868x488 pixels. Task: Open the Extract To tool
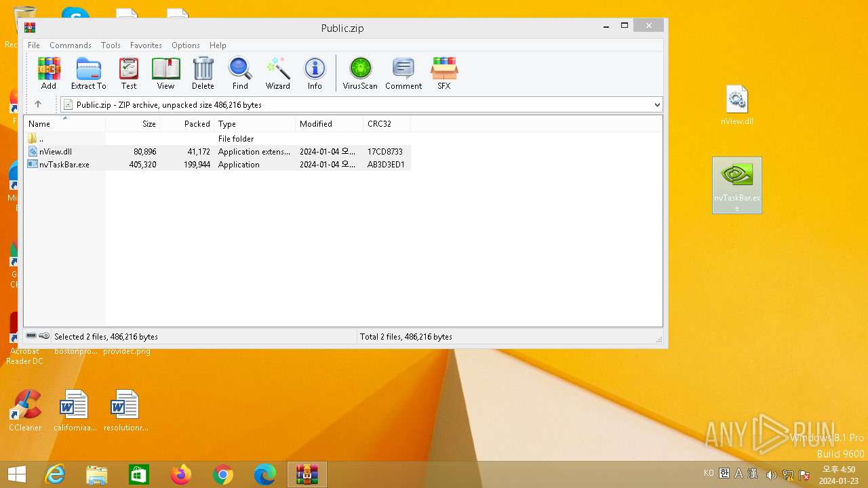coord(88,73)
